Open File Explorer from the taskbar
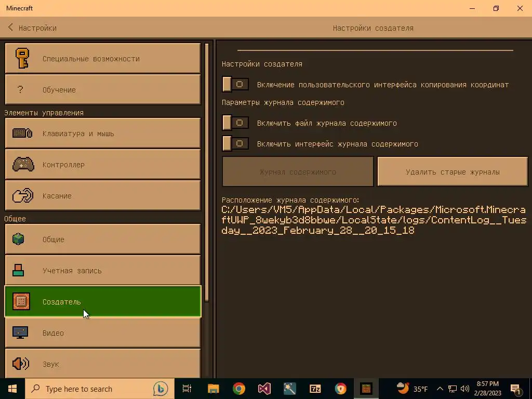This screenshot has height=399, width=532. pyautogui.click(x=214, y=389)
